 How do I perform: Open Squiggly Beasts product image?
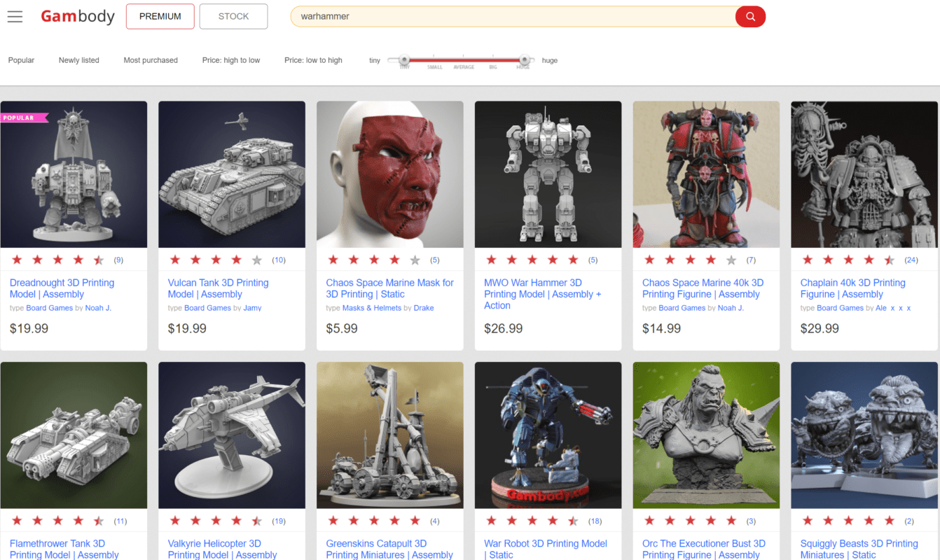(x=864, y=435)
